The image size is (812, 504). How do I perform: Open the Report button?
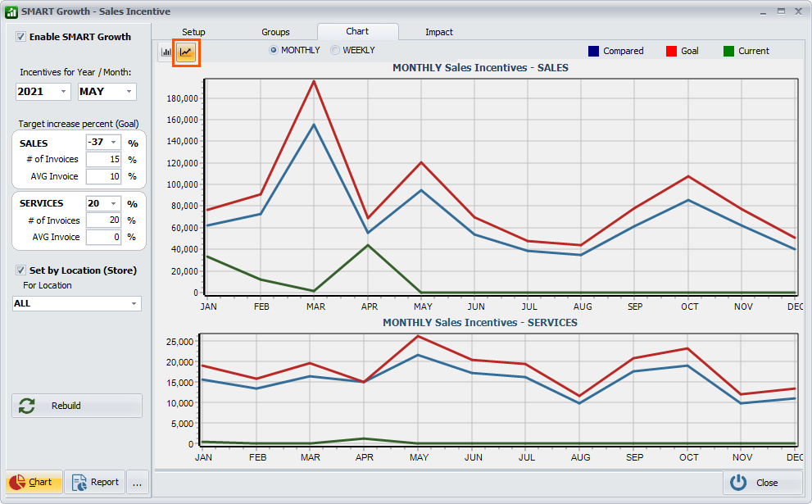(x=95, y=482)
